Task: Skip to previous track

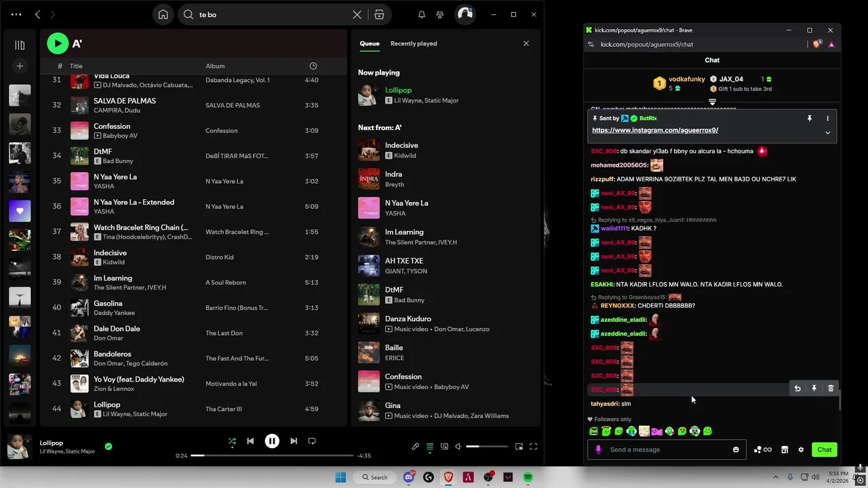Action: 250,441
